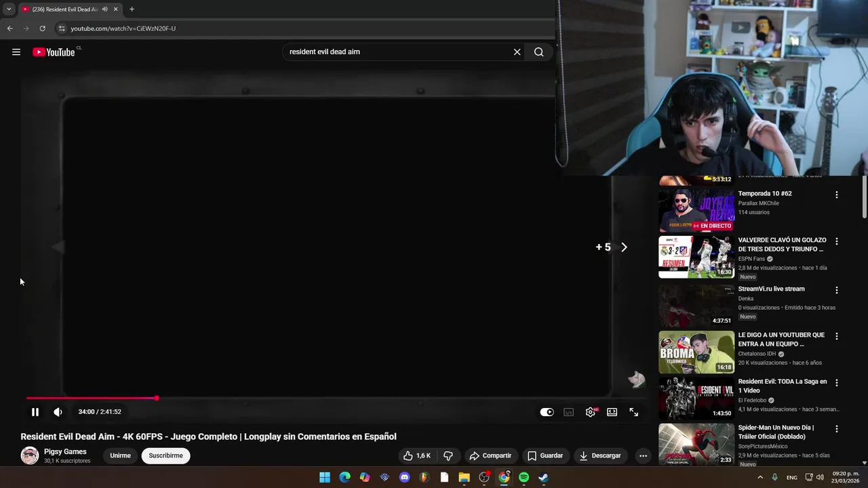Open player settings gear
Image resolution: width=868 pixels, height=488 pixels.
[591, 412]
